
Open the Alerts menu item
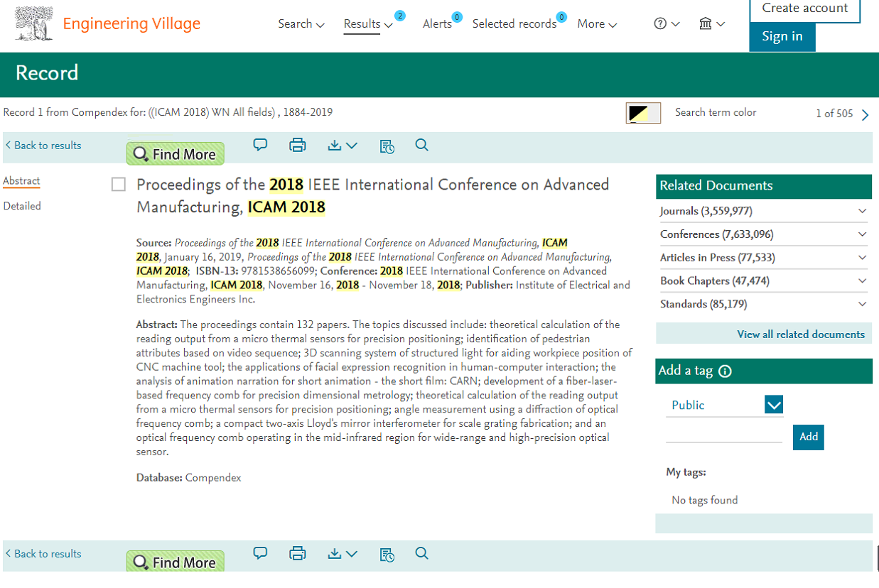pyautogui.click(x=437, y=24)
